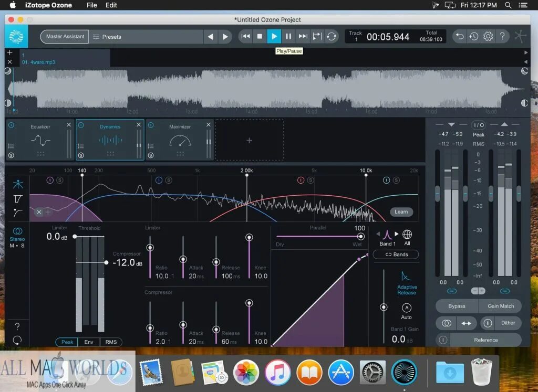Screen dimensions: 538x392
Task: Open the Dither panel
Action: pyautogui.click(x=508, y=323)
